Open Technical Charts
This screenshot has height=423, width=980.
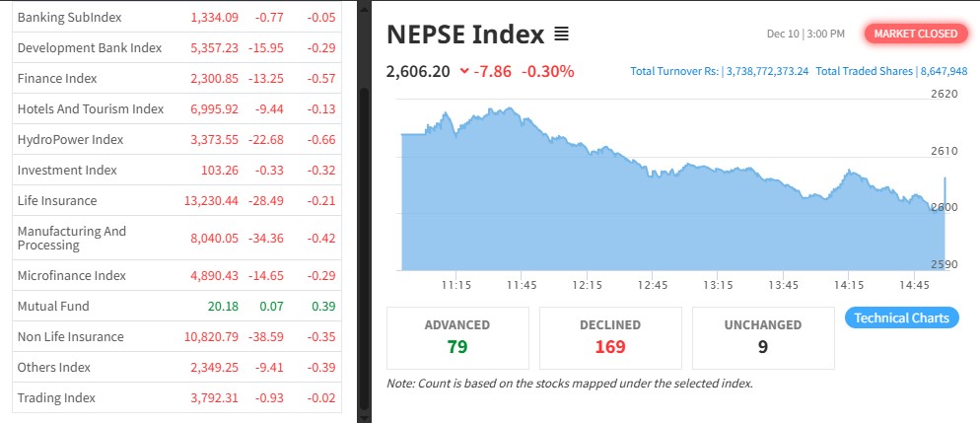(x=901, y=317)
